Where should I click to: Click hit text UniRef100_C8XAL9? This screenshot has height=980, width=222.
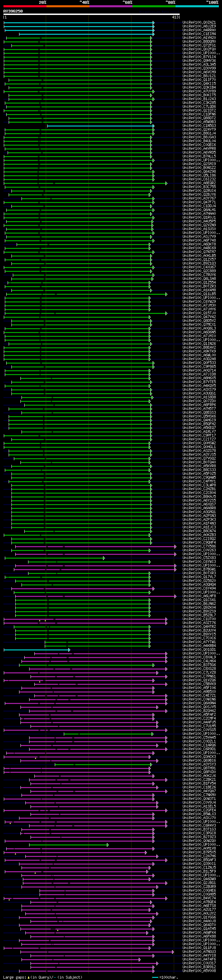(x=199, y=657)
